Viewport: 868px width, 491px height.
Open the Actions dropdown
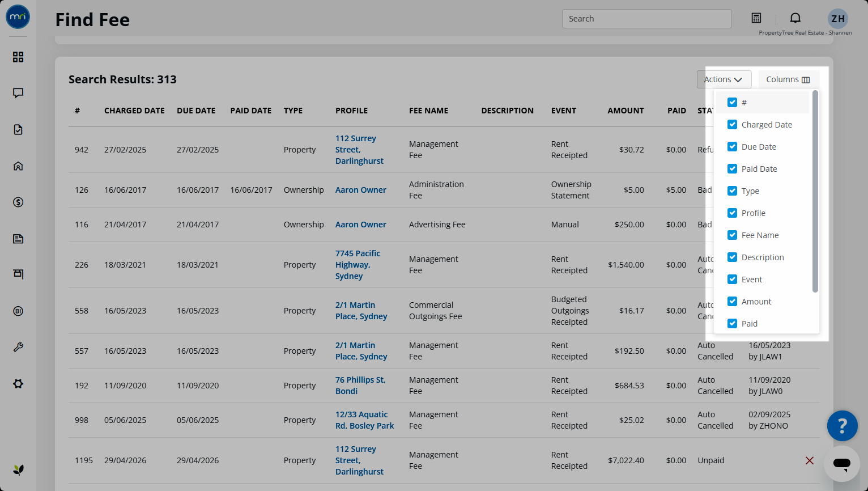724,79
